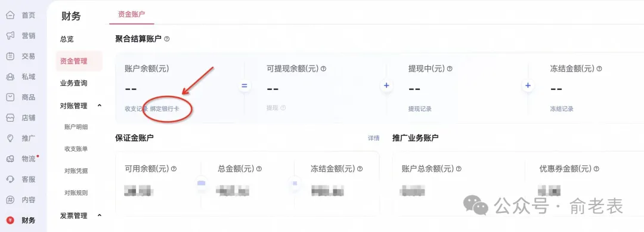Click the 提现 withdraw link

pyautogui.click(x=273, y=108)
